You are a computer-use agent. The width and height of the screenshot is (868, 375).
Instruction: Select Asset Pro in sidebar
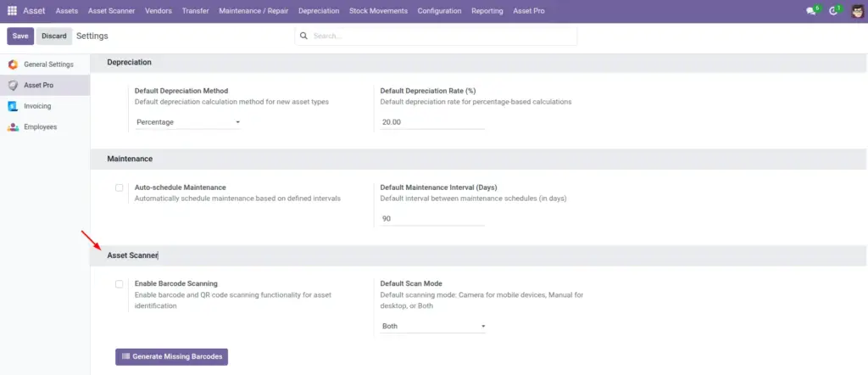pos(45,86)
